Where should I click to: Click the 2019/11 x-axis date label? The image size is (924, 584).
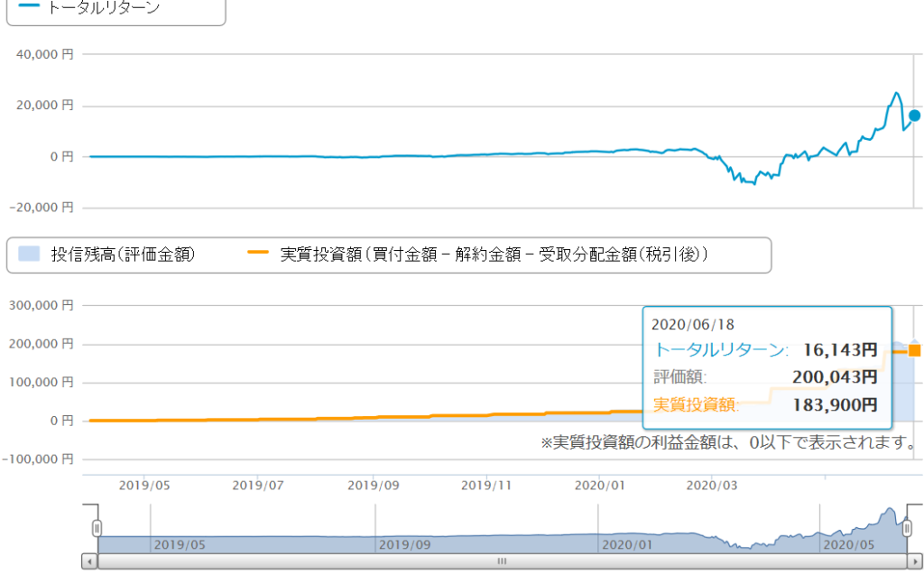(486, 486)
